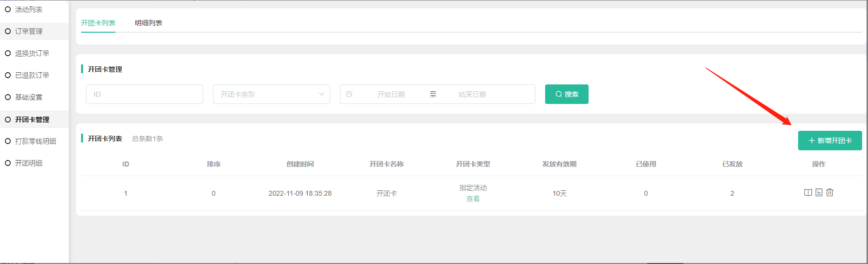Click the clock icon in the date range field
Viewport: 868px width, 264px height.
point(349,94)
